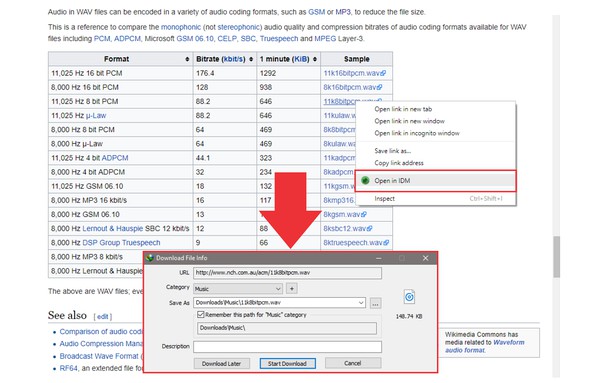Screen dimensions: 612x383
Task: Open Comparison of audio coding formats link
Action: point(101,331)
